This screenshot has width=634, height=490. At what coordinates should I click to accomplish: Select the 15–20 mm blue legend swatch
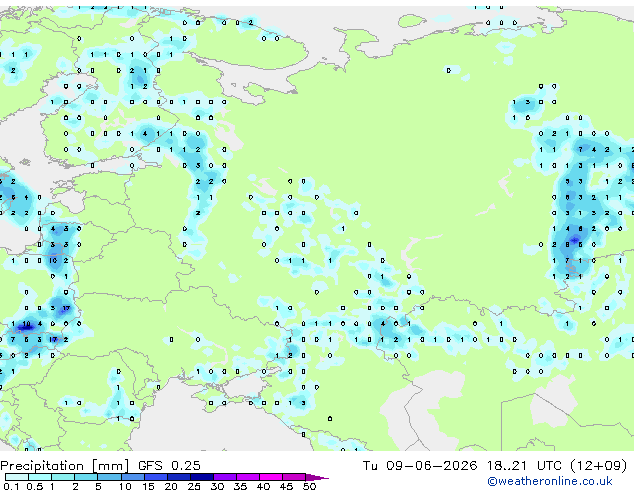[x=156, y=477]
